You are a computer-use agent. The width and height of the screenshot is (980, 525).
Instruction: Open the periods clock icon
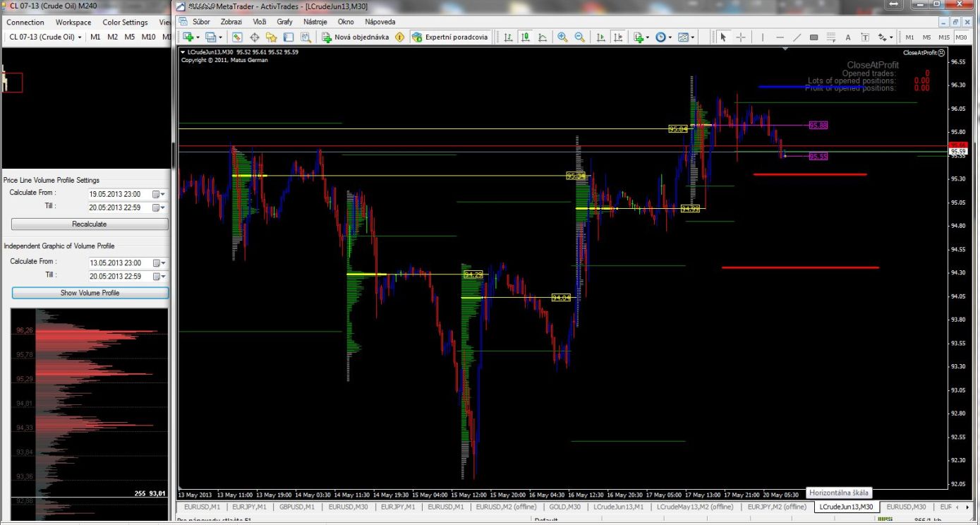[663, 37]
